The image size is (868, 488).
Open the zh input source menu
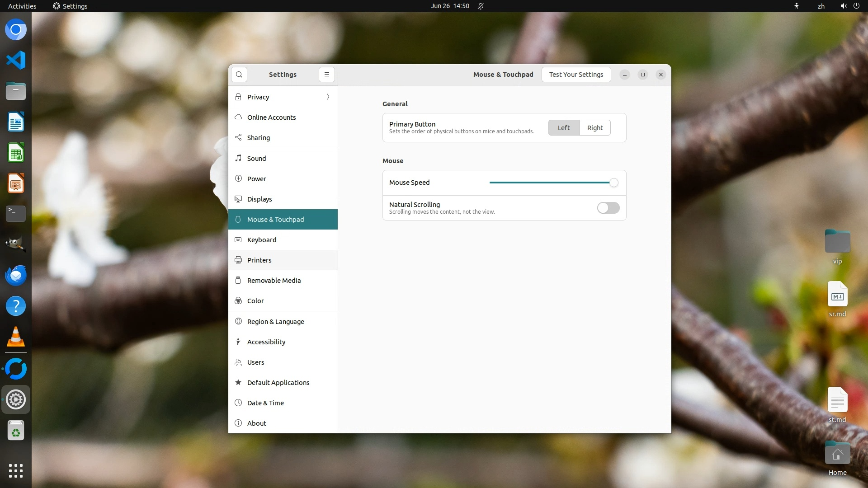tap(821, 6)
